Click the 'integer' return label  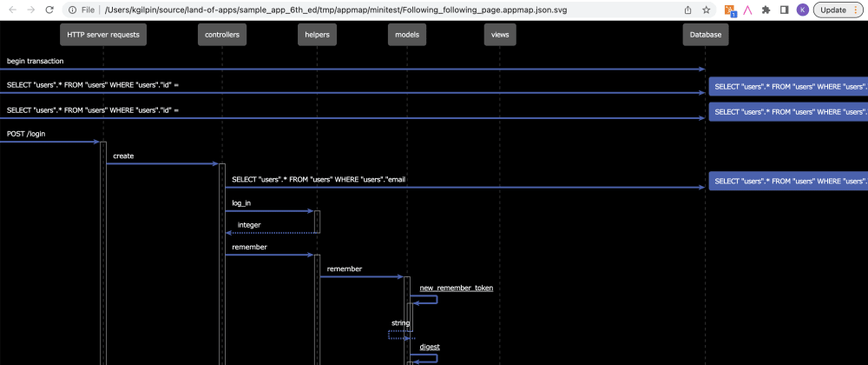(x=249, y=225)
